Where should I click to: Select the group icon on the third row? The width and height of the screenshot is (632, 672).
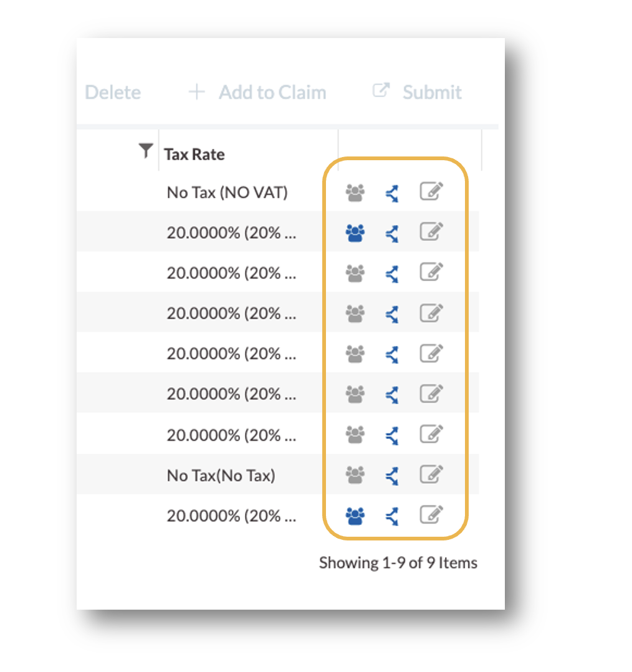[x=354, y=272]
